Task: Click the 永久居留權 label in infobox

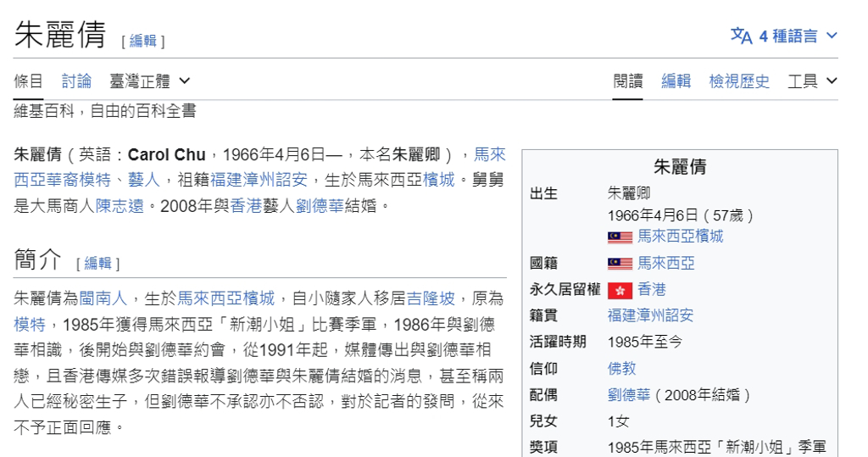Action: pos(565,289)
